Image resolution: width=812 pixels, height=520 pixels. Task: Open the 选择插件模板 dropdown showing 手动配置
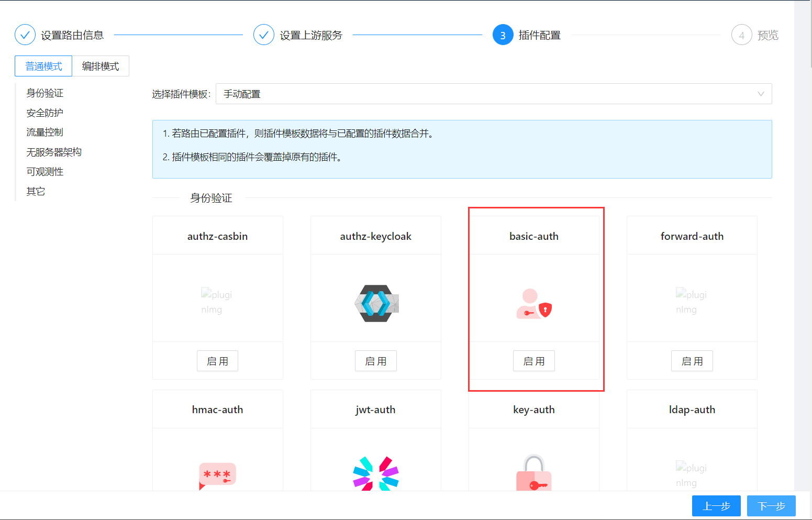pos(494,94)
